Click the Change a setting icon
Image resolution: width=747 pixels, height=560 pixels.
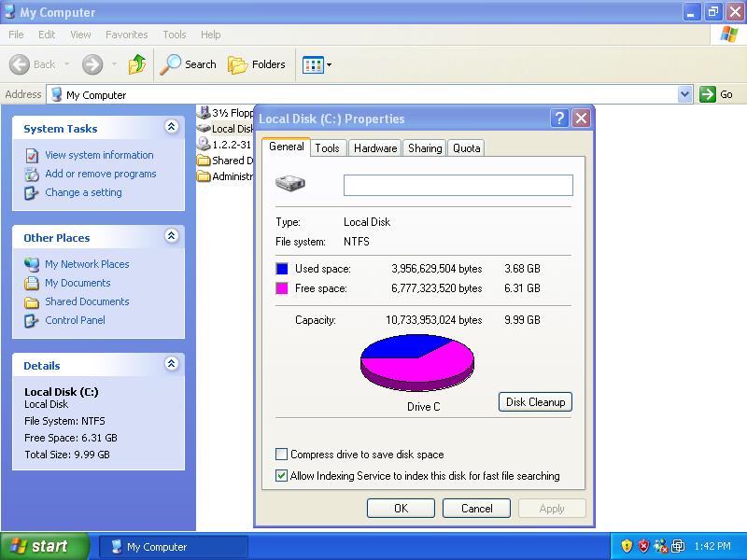(32, 193)
